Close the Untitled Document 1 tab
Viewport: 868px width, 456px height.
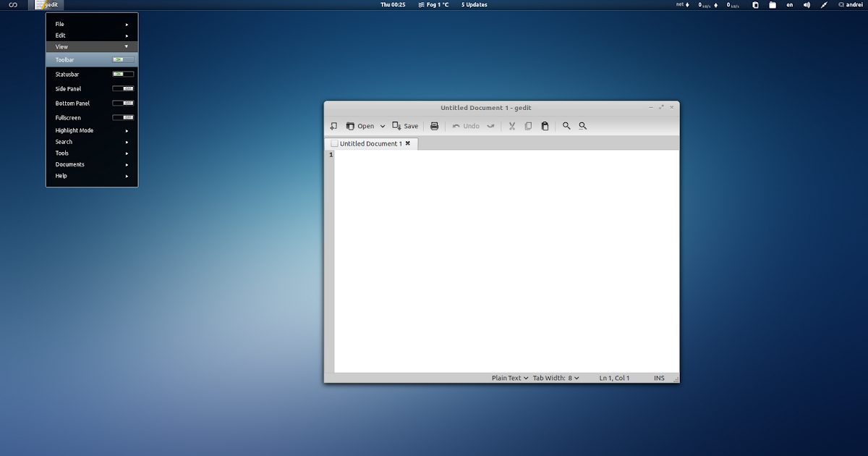[x=408, y=143]
